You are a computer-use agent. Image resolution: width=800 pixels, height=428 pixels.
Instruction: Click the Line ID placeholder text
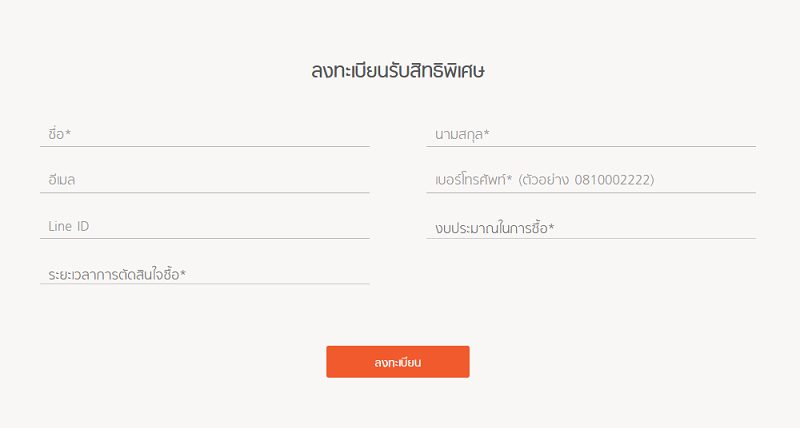[x=69, y=227]
